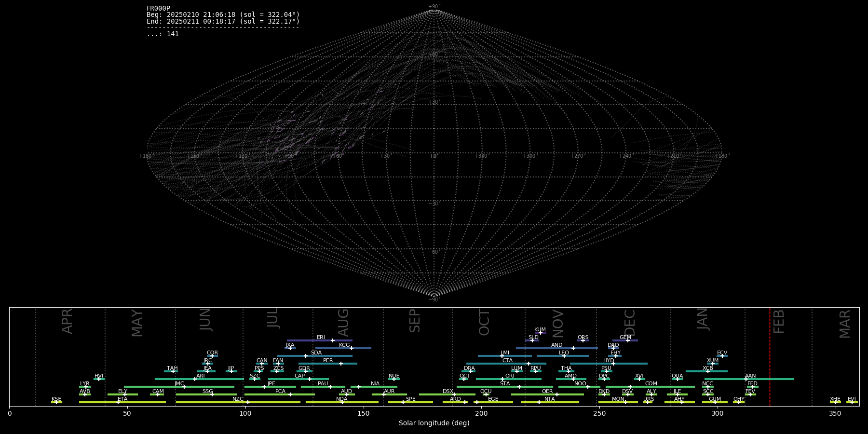Click the XHE shower label

click(835, 399)
